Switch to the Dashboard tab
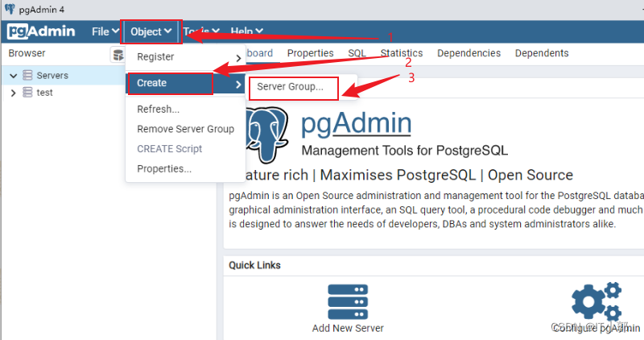The height and width of the screenshot is (340, 644). 259,53
